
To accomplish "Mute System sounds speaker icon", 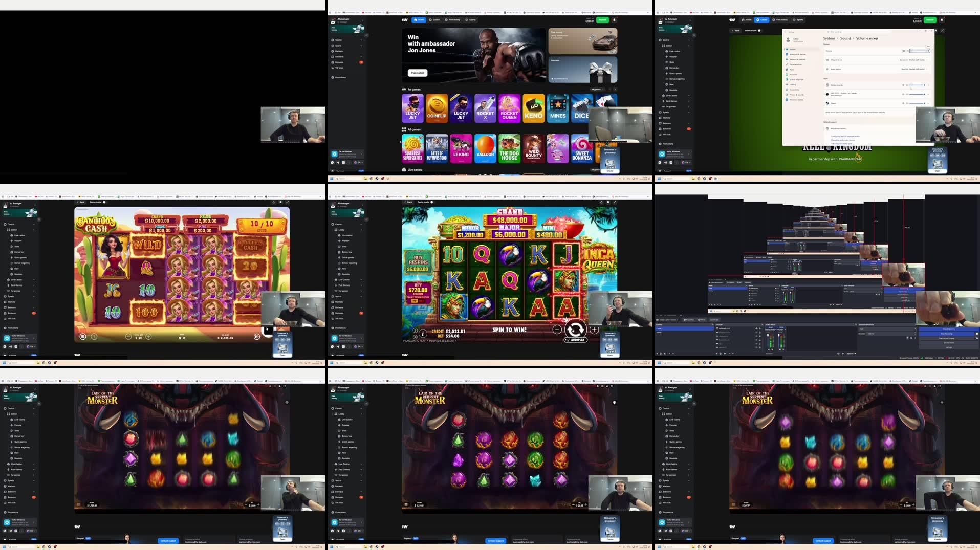I will point(903,85).
